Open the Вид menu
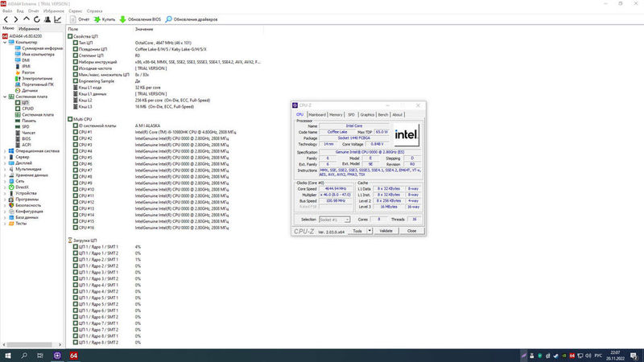The height and width of the screenshot is (362, 644). pos(19,11)
